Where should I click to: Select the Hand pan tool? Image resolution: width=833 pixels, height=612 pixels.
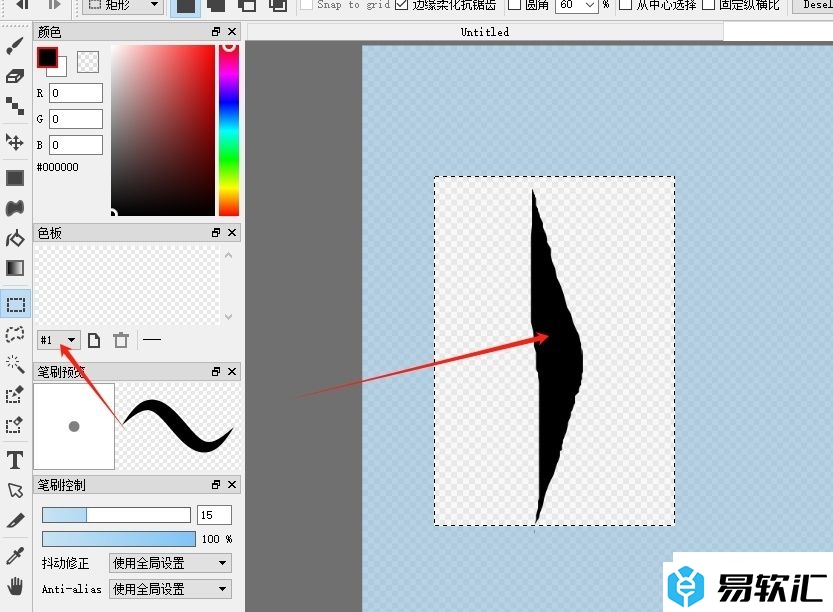(15, 586)
